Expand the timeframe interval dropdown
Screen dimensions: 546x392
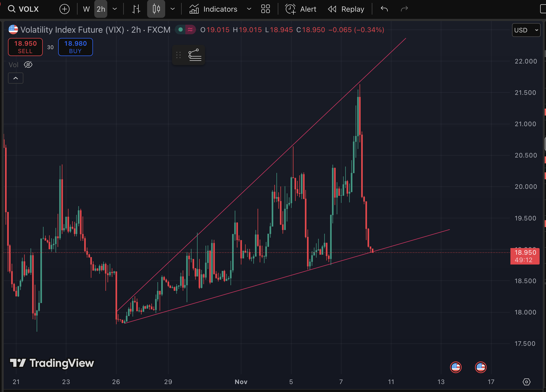coord(115,9)
